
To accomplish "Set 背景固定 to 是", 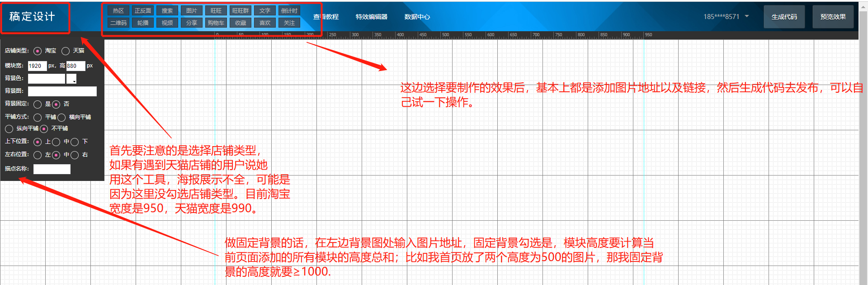I will pos(38,104).
